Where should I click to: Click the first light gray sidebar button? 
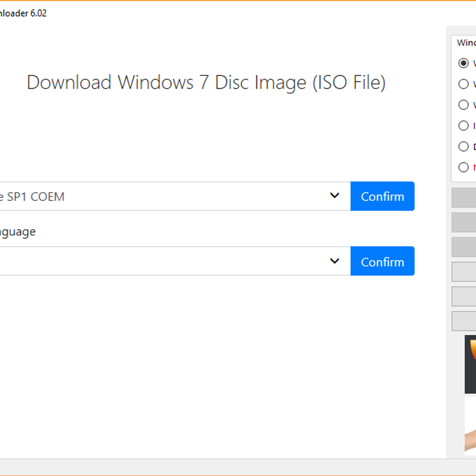pos(464,272)
